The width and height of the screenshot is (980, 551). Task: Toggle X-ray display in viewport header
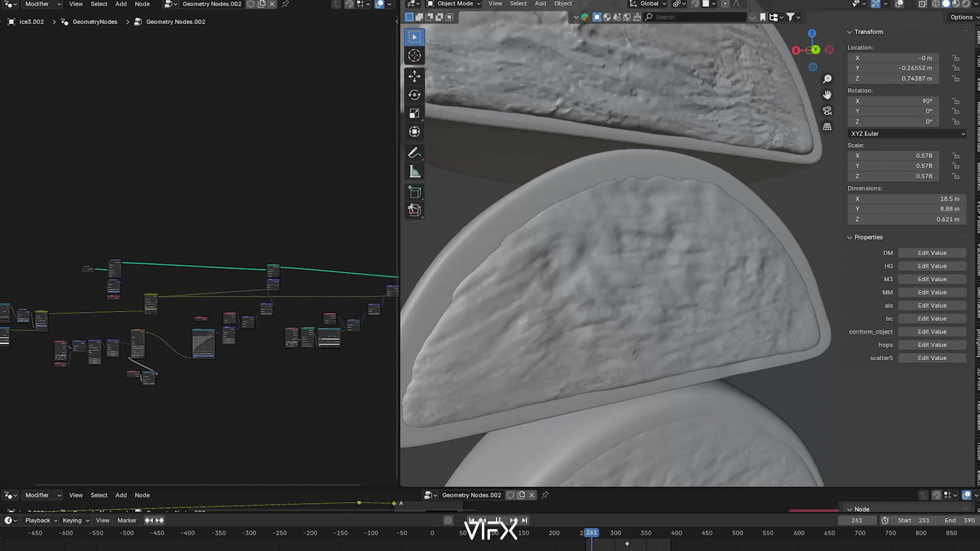922,4
